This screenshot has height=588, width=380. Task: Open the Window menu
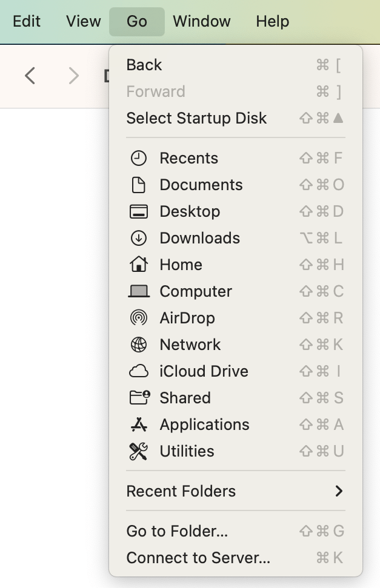(202, 21)
